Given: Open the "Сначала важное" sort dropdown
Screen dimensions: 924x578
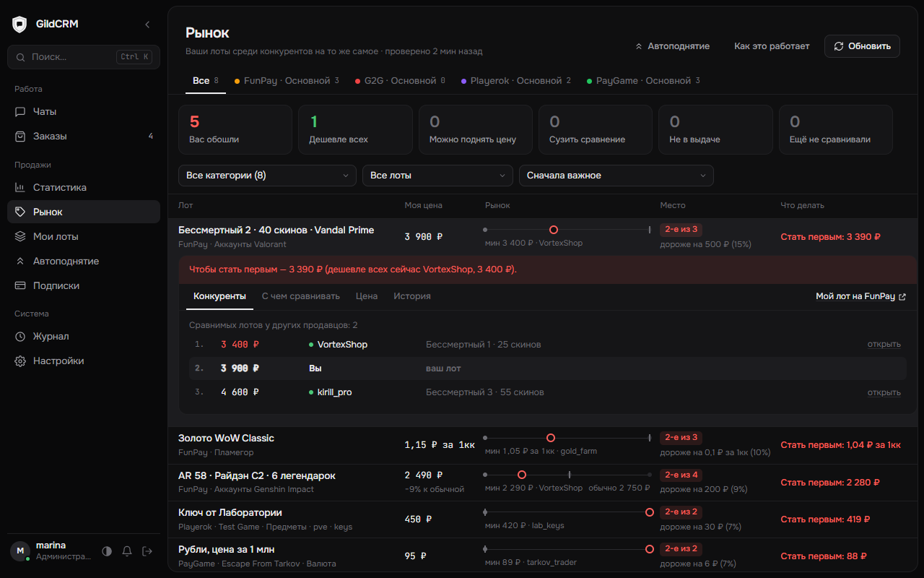Looking at the screenshot, I should (616, 176).
